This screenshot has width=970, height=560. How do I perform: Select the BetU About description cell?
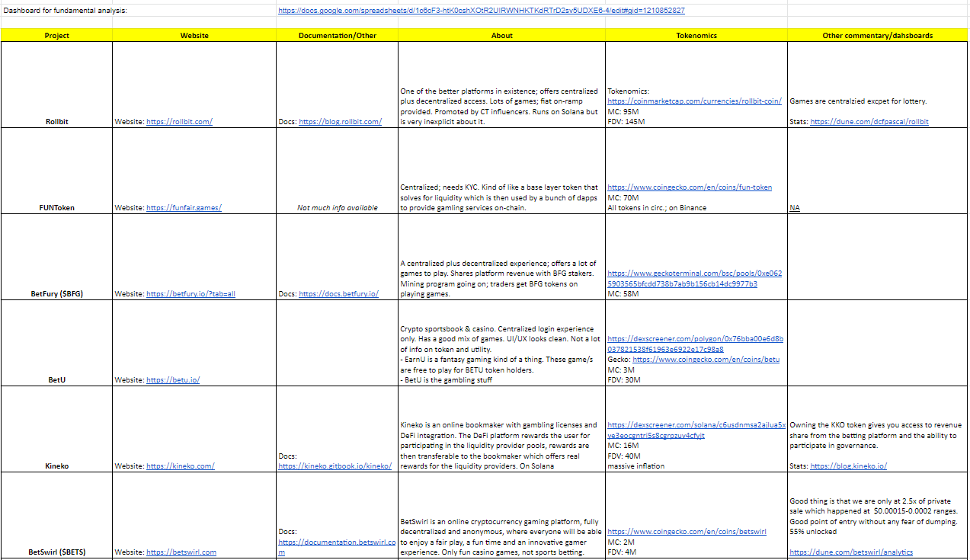(502, 343)
